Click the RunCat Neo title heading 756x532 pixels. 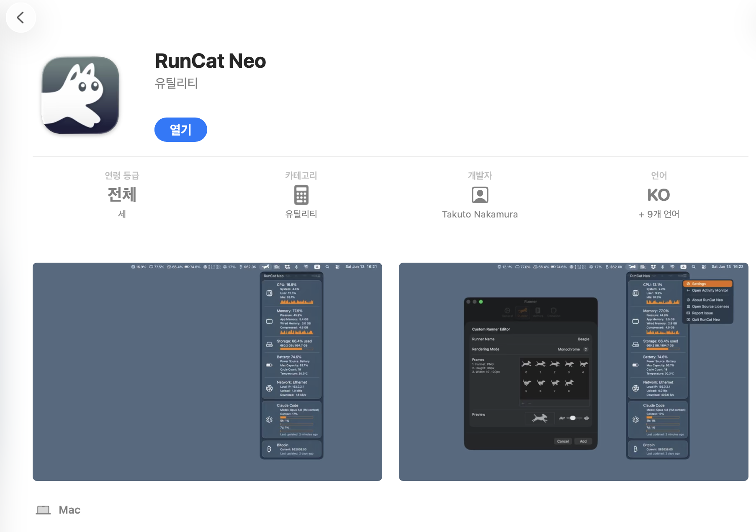[211, 61]
